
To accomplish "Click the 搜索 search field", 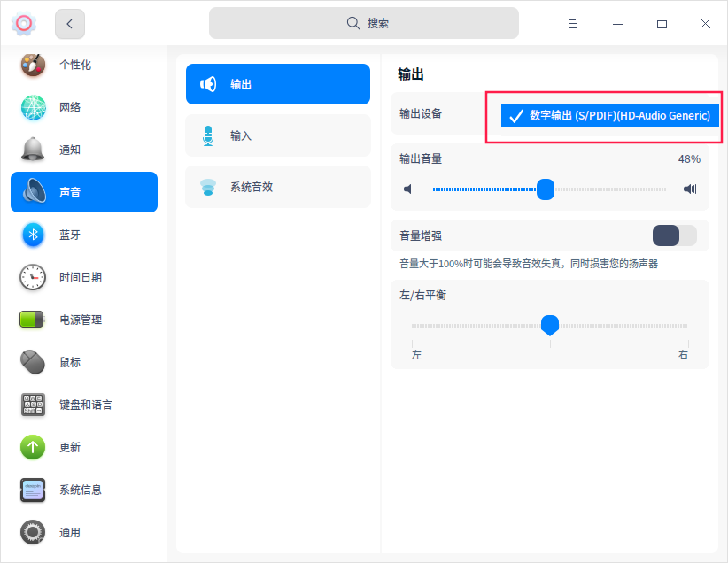I will coord(364,23).
